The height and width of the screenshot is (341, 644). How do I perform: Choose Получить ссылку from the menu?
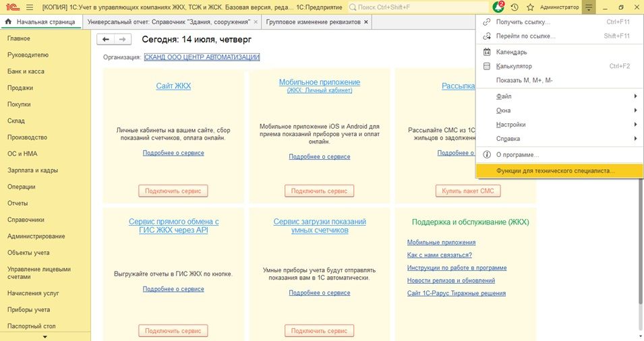coord(523,22)
